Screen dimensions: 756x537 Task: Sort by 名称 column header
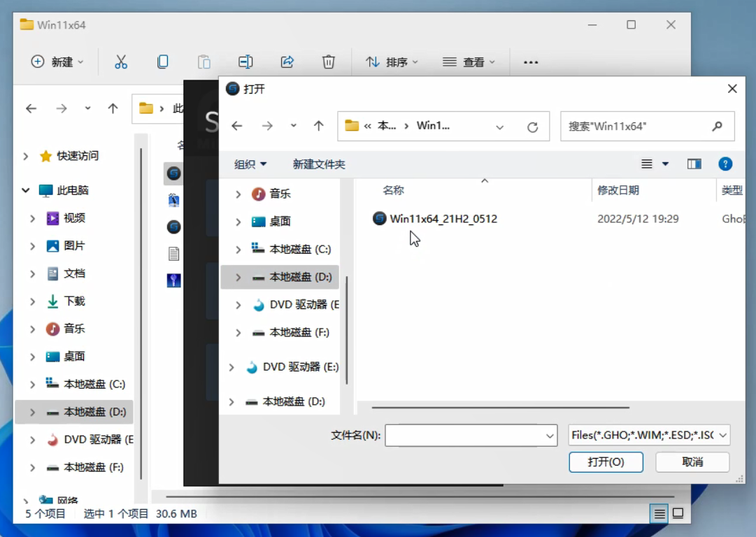click(393, 190)
